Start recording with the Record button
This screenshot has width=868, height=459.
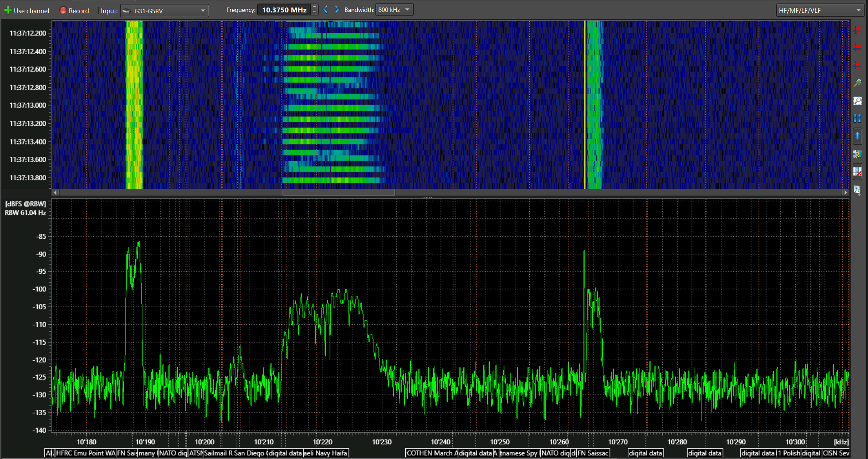pyautogui.click(x=74, y=11)
